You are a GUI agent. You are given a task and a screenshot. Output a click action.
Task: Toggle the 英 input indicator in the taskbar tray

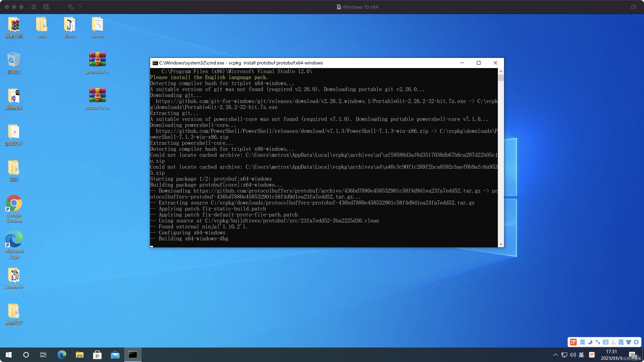click(x=582, y=355)
